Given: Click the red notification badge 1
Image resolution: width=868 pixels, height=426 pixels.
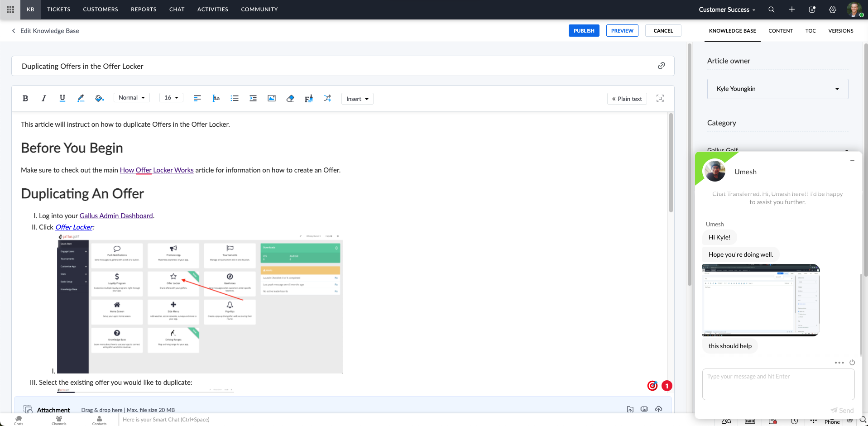Looking at the screenshot, I should pos(667,386).
